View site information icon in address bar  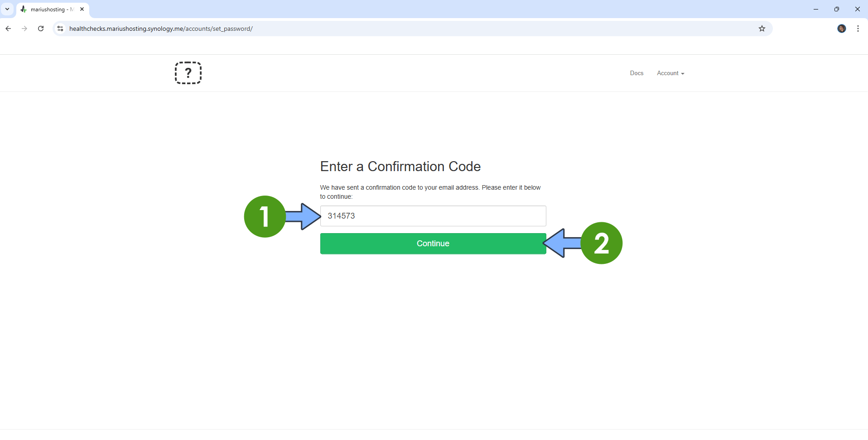(x=60, y=29)
